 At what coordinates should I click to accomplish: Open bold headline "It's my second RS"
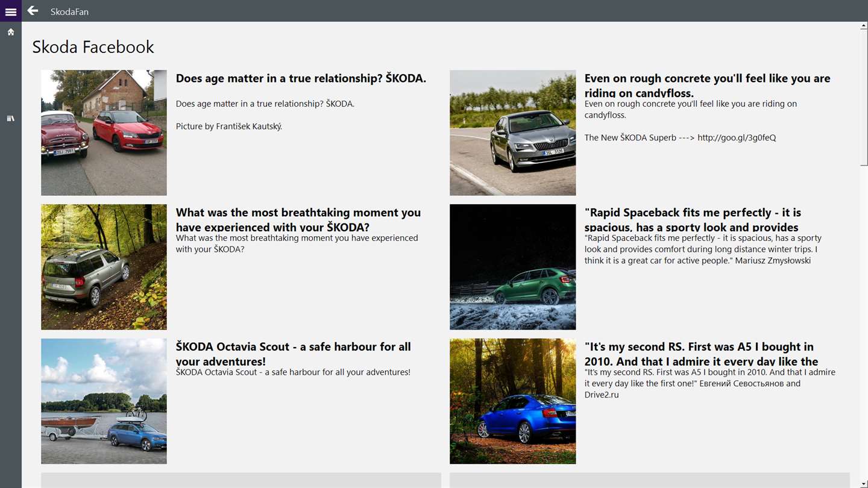(701, 354)
